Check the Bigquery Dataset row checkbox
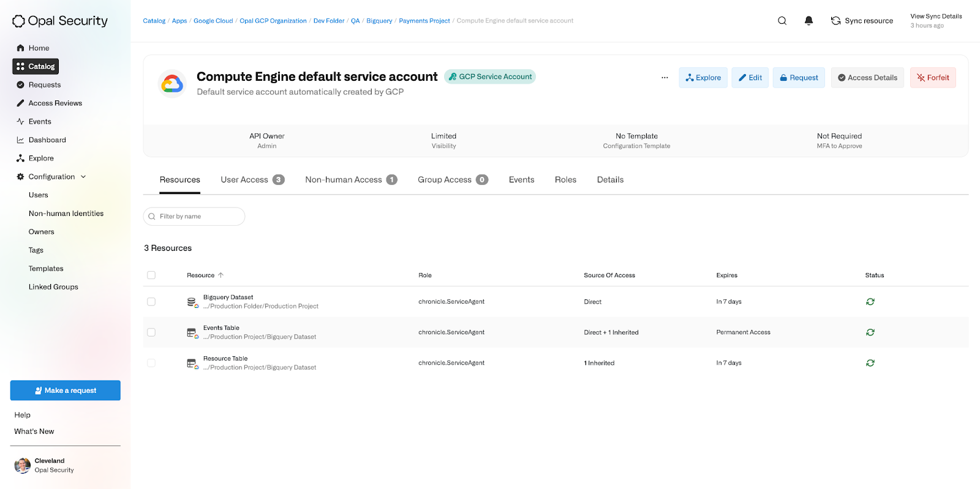Screen dimensions: 980x489 coord(151,302)
